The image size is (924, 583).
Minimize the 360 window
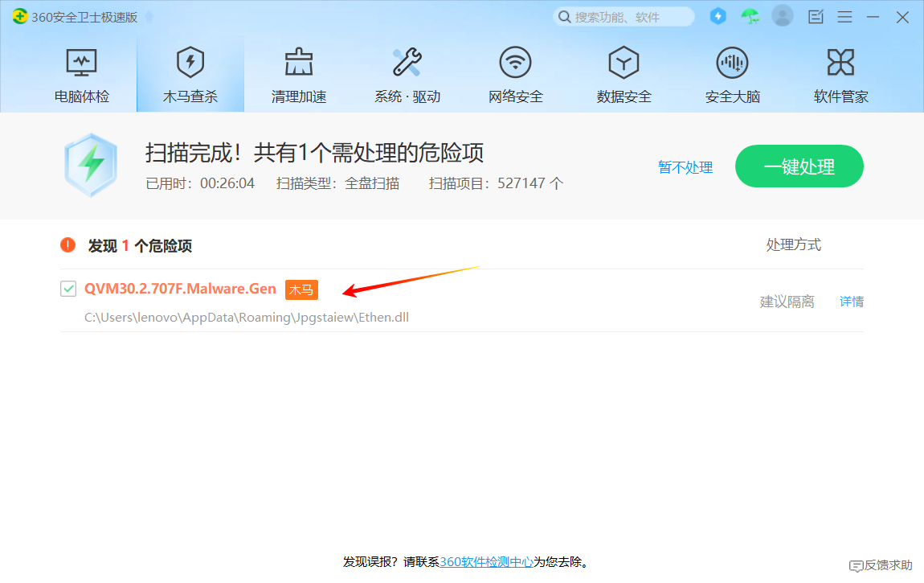873,17
